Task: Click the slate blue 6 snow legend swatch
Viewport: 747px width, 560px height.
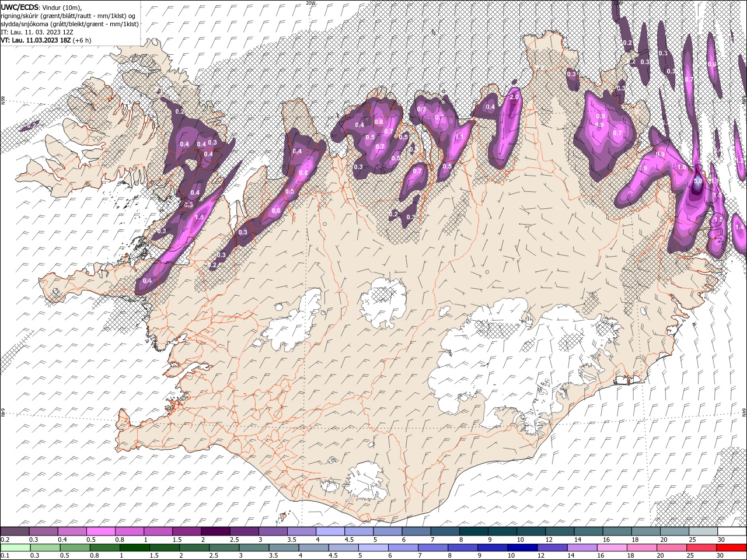Action: click(416, 531)
